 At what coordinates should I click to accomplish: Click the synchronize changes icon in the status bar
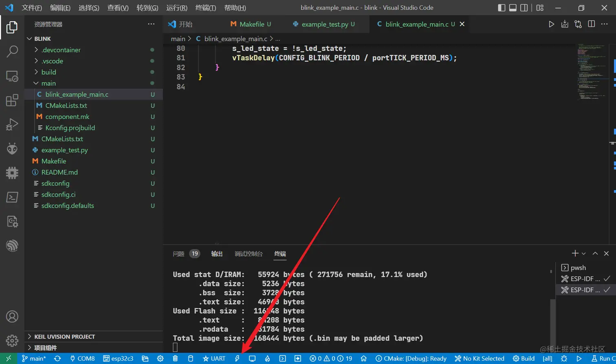[x=57, y=359]
